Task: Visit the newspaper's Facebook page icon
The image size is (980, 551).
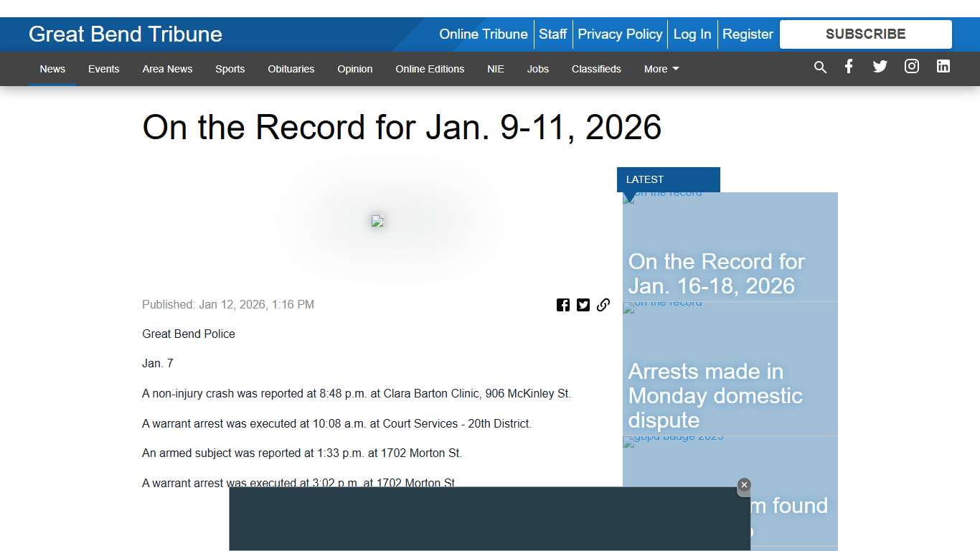Action: tap(849, 66)
